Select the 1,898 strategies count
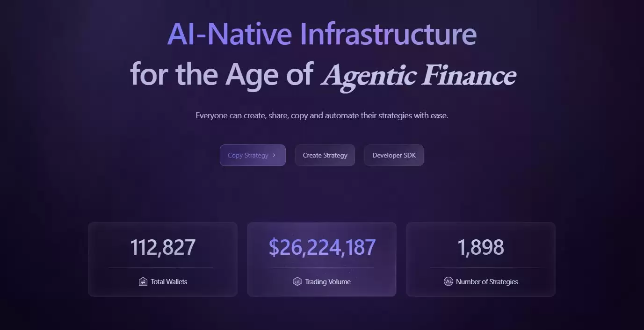This screenshot has width=644, height=330. pos(481,247)
